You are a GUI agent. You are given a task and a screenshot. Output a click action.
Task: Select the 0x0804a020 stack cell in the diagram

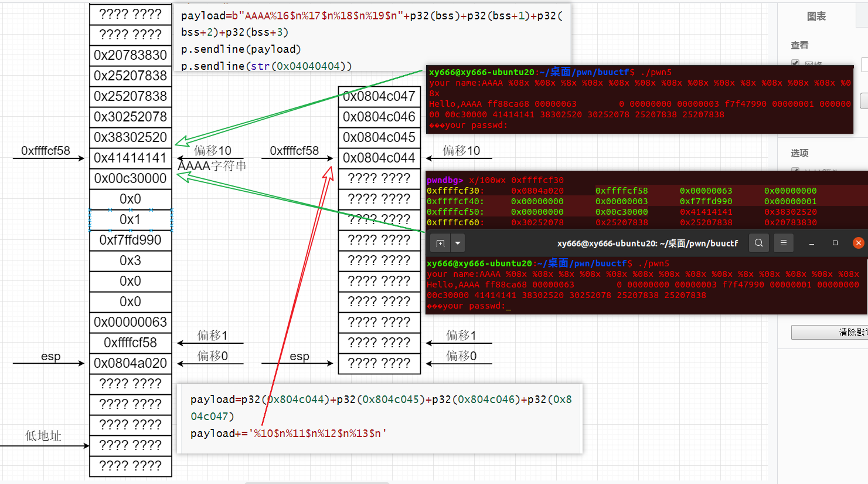131,363
